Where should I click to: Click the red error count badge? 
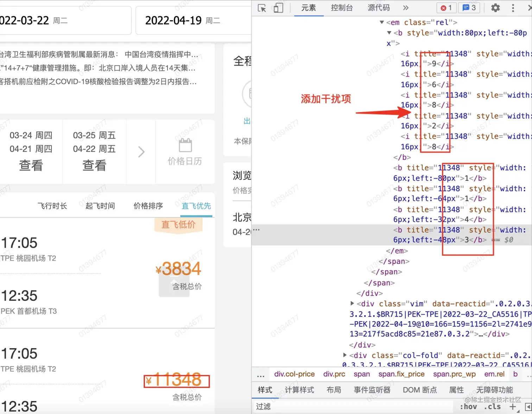point(446,8)
